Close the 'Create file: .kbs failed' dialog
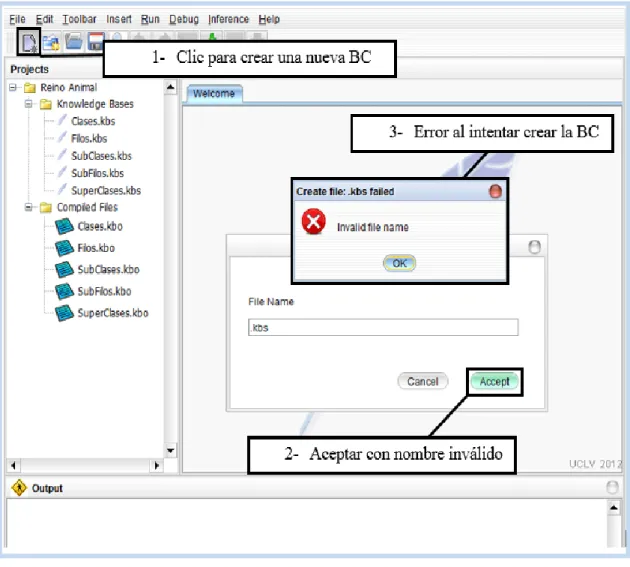Viewport: 630px width, 567px height. point(495,191)
